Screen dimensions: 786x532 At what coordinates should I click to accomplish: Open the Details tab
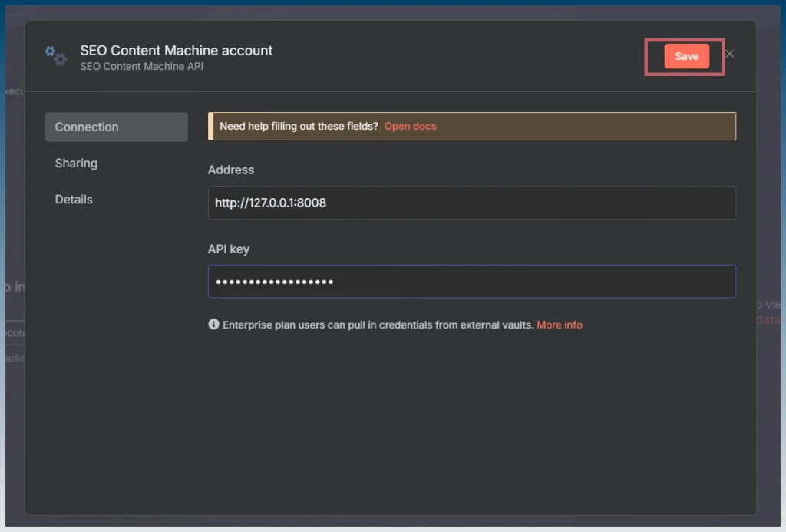74,199
